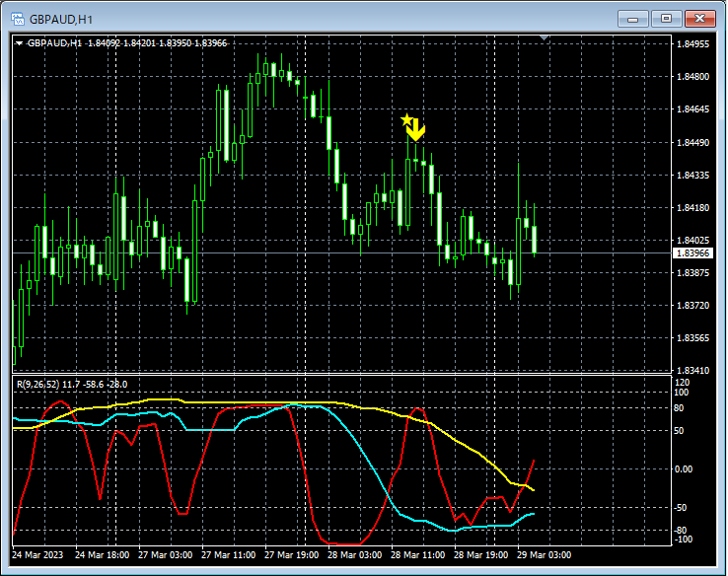Click the 1.84645 price scale value

tap(693, 109)
